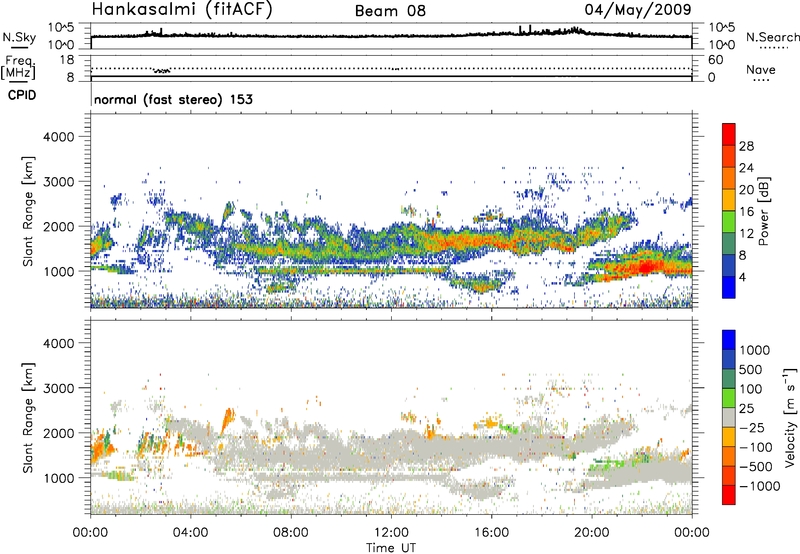Image resolution: width=800 pixels, height=554 pixels.
Task: Click the "Nave" legend label
Action: tap(761, 69)
